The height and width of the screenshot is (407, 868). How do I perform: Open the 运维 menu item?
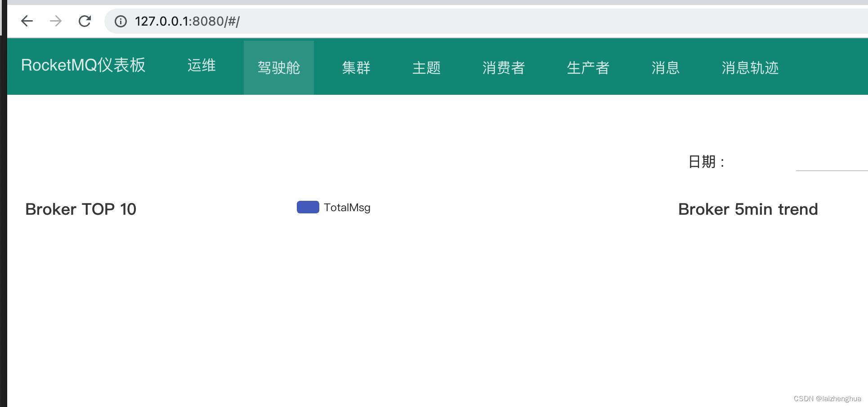coord(201,66)
